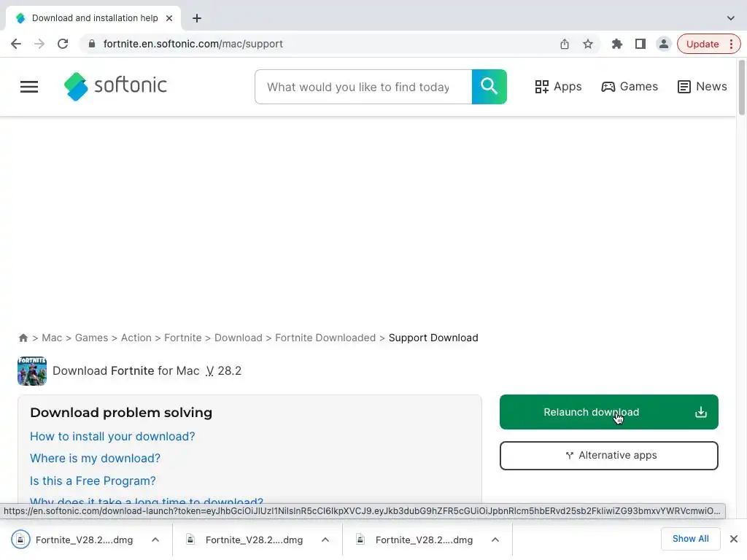Image resolution: width=747 pixels, height=560 pixels.
Task: Click the Fortnite app thumbnail
Action: click(x=32, y=371)
